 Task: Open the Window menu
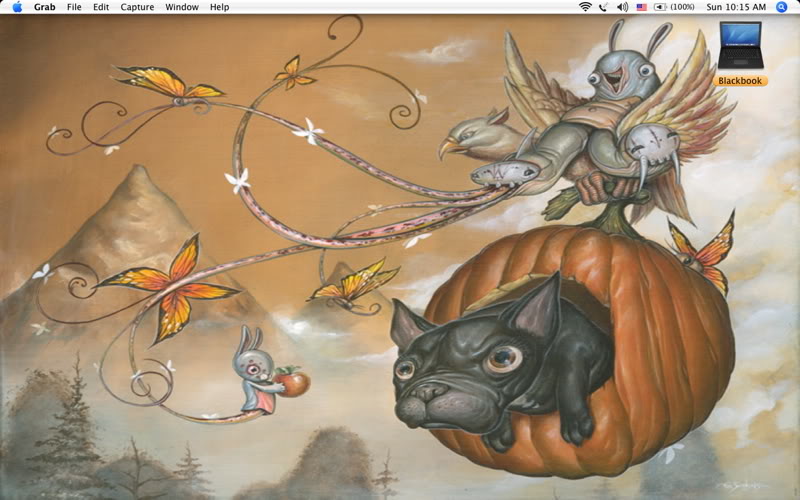click(182, 7)
